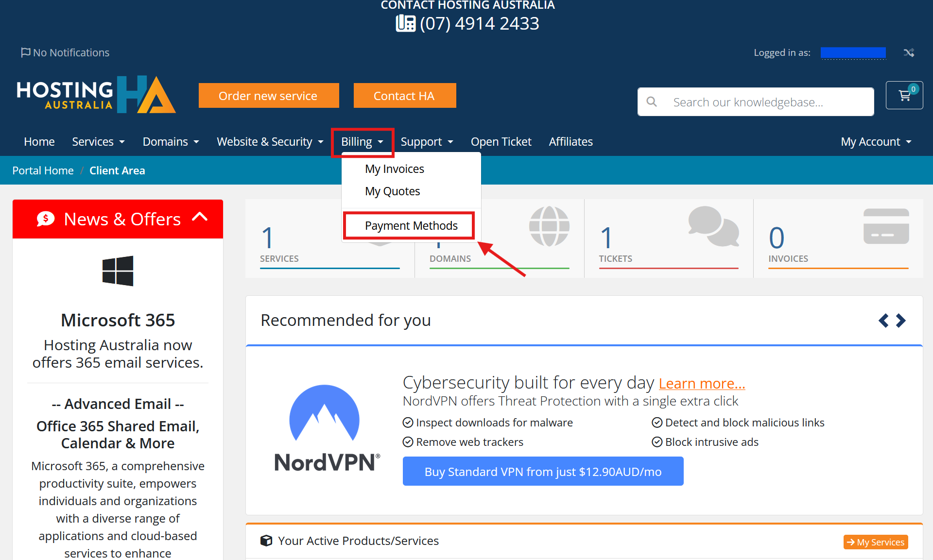Click the knowledgebase search magnifier icon

(x=652, y=102)
